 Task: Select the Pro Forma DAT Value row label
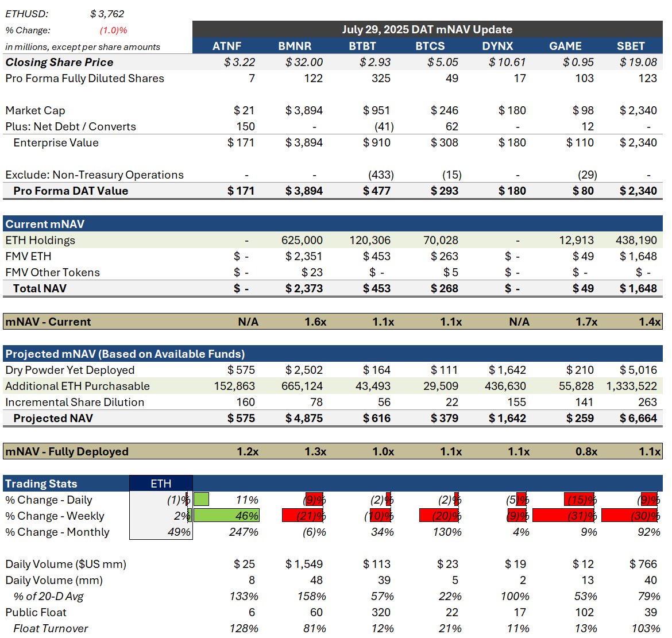pyautogui.click(x=71, y=191)
